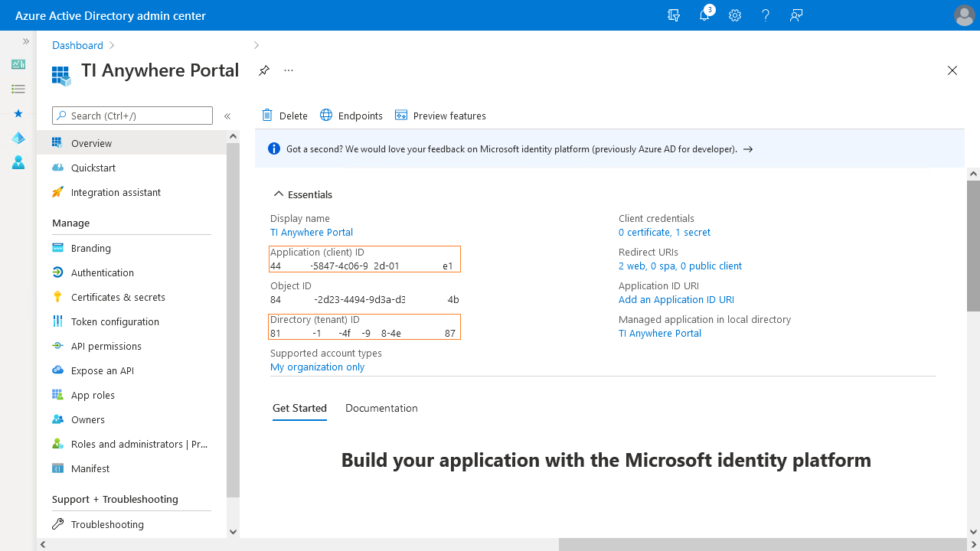
Task: Open the dashboard icon in left rail
Action: (x=18, y=64)
